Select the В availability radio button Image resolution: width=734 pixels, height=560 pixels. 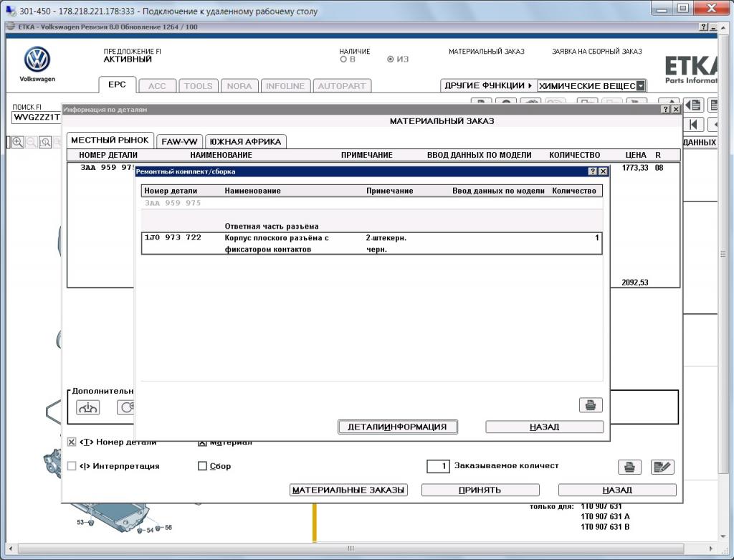[x=343, y=60]
